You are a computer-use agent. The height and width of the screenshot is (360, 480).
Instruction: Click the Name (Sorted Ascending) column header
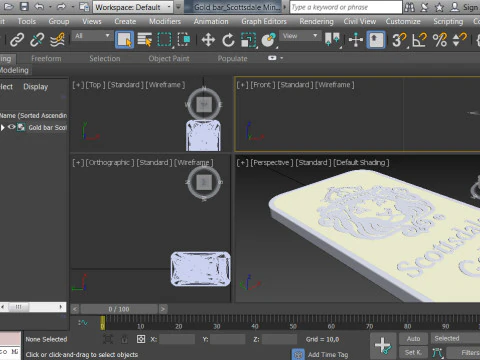[33, 115]
